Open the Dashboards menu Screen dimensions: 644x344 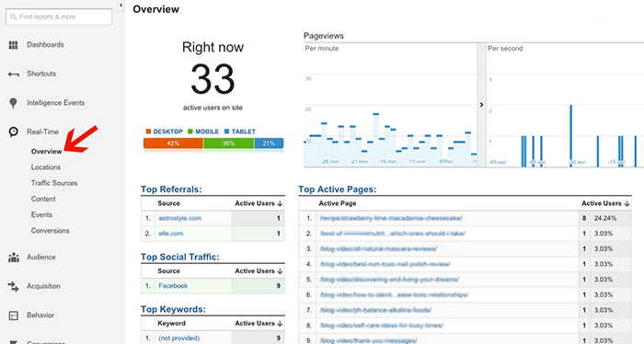pos(45,45)
